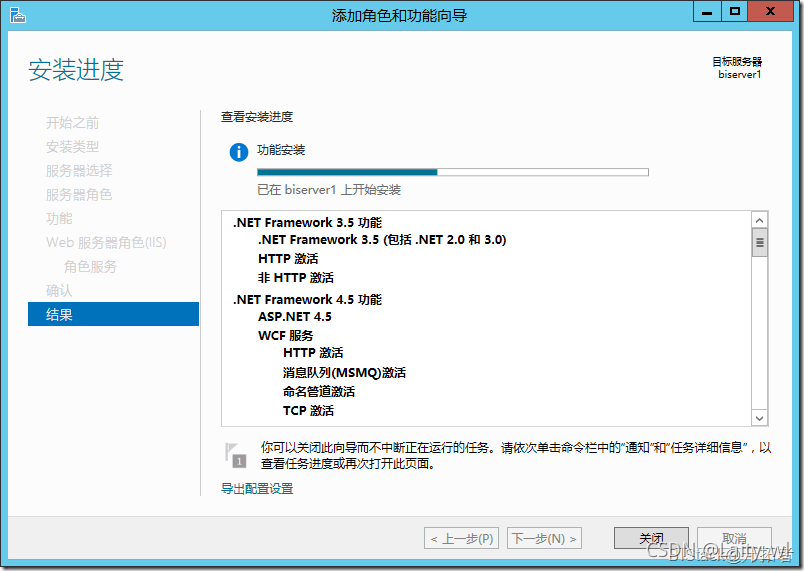Click the notification flag icon

coord(235,455)
